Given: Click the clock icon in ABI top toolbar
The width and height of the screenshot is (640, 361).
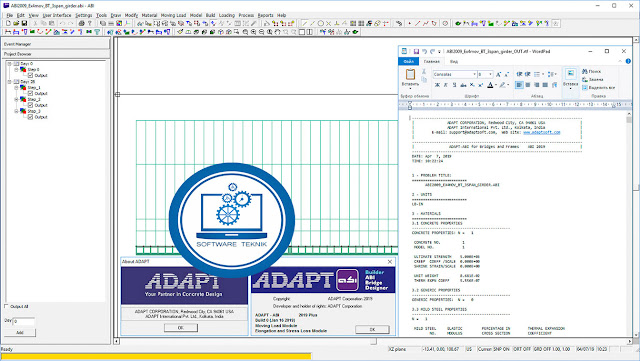Looking at the screenshot, I should click(445, 24).
